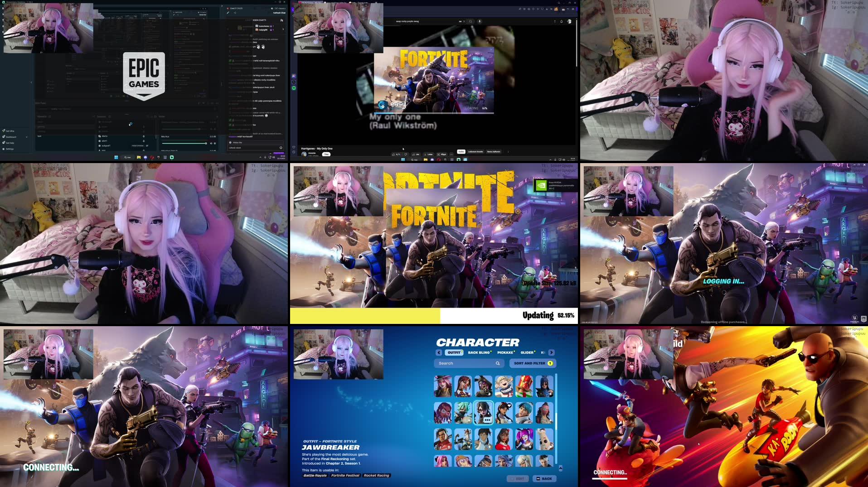
Task: Click the Jaa share button under video
Action: pos(416,154)
